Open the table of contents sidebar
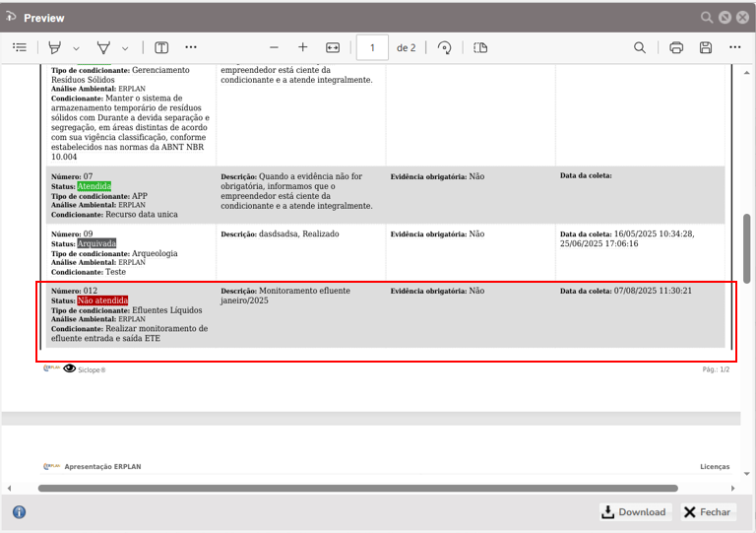Image resolution: width=756 pixels, height=533 pixels. point(20,47)
